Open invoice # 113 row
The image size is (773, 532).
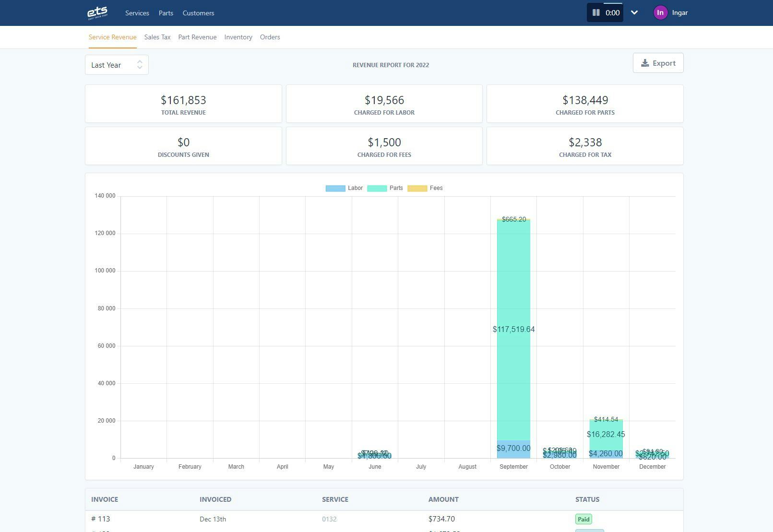(384, 519)
